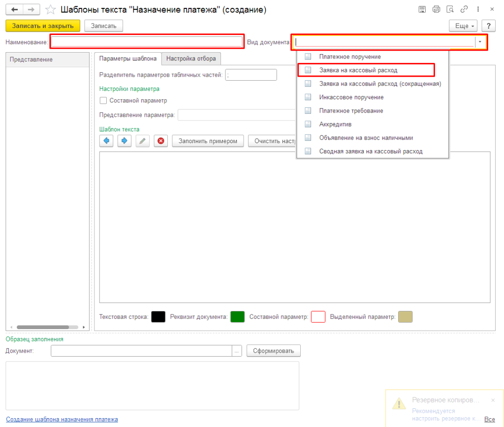Add form to favorites with star icon
The width and height of the screenshot is (504, 427).
click(x=50, y=9)
